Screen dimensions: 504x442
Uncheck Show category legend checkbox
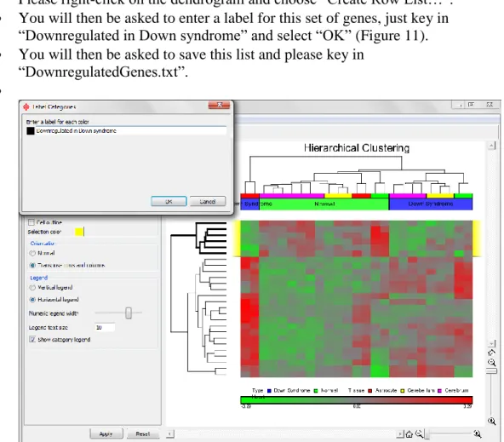(31, 340)
